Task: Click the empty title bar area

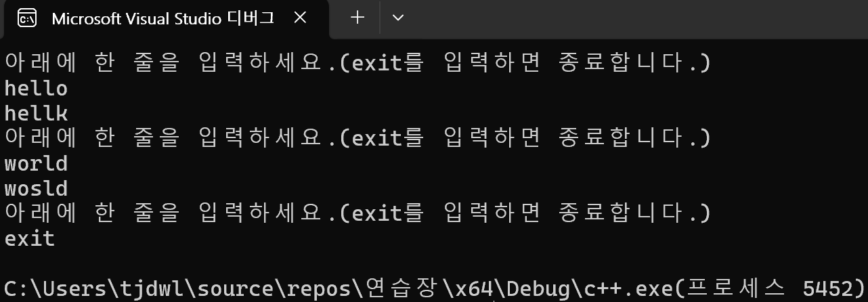Action: [x=636, y=18]
